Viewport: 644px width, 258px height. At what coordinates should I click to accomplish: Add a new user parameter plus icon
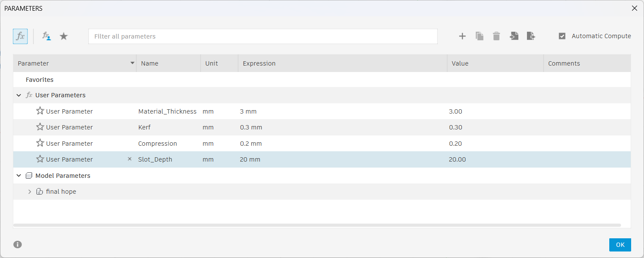462,36
